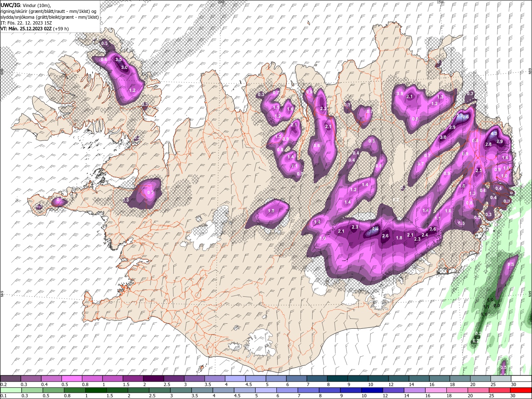Click the 4.3 snowfall value on the map
Image resolution: width=532 pixels, height=399 pixels.
[494, 134]
